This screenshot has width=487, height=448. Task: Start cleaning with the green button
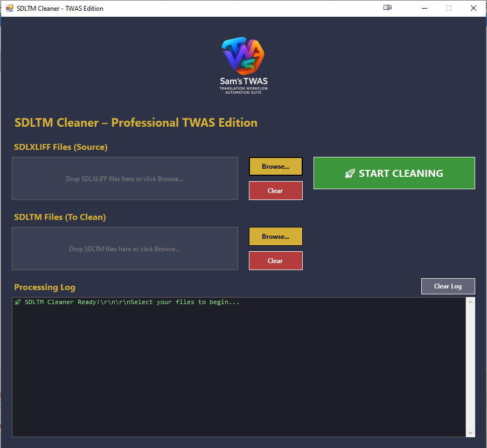click(x=394, y=173)
